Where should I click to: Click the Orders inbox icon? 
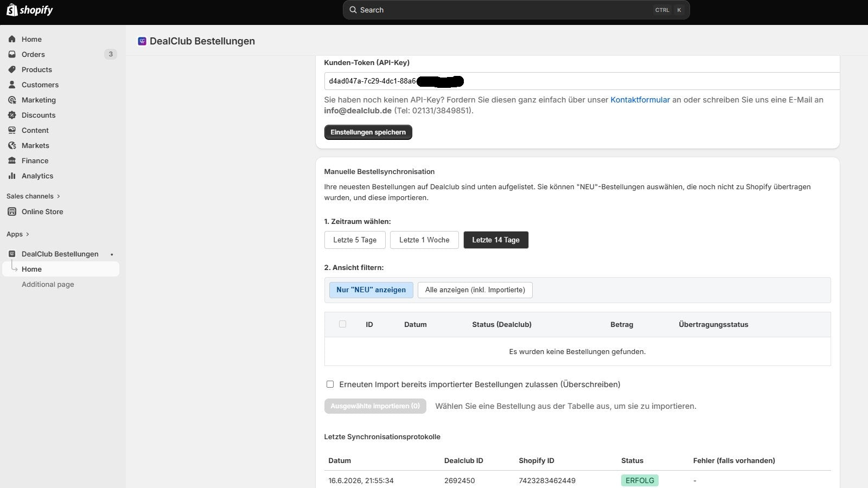(x=12, y=54)
